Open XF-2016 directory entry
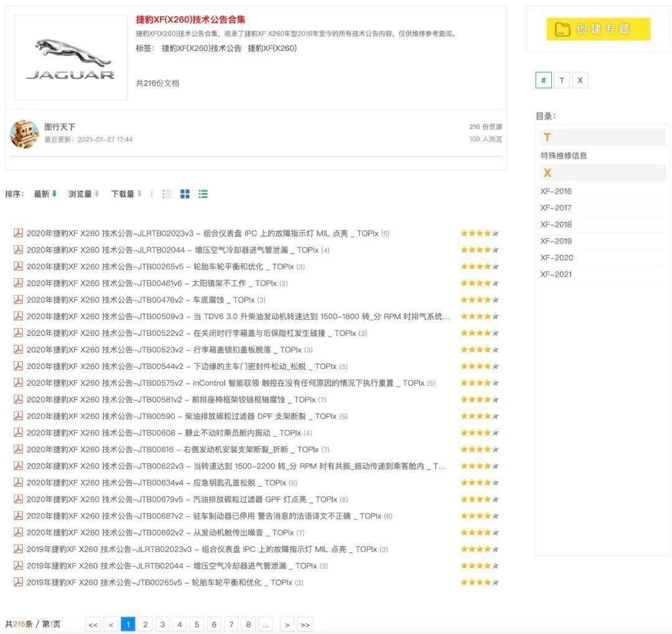This screenshot has width=672, height=634. [x=556, y=191]
